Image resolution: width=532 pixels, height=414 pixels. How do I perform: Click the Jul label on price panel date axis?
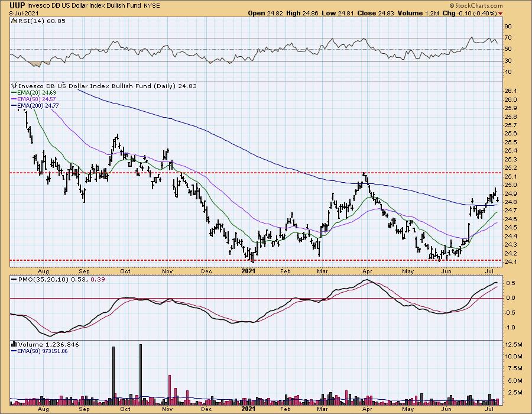489,271
